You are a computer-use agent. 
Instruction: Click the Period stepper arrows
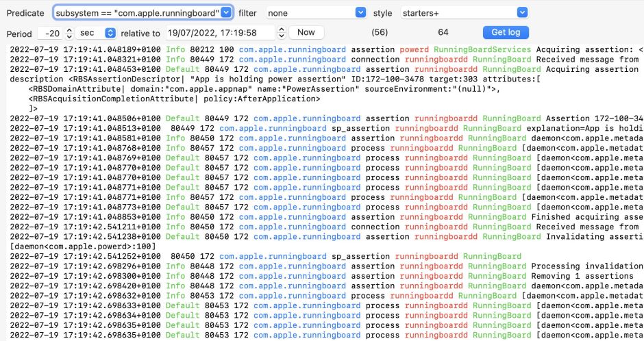point(70,33)
